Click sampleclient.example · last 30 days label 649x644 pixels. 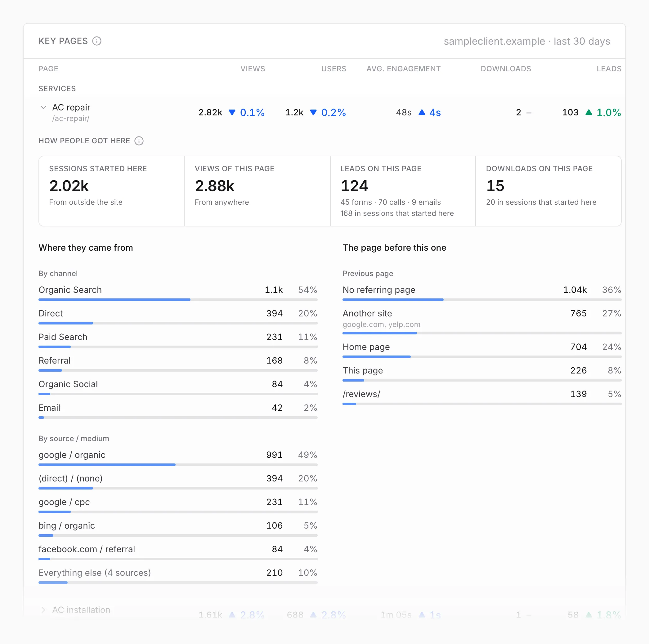pyautogui.click(x=527, y=41)
